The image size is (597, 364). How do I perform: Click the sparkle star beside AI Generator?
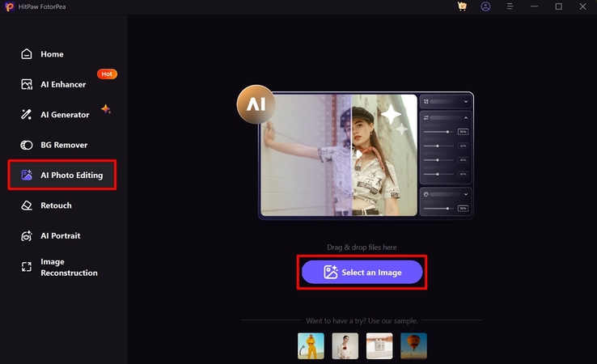[x=106, y=109]
